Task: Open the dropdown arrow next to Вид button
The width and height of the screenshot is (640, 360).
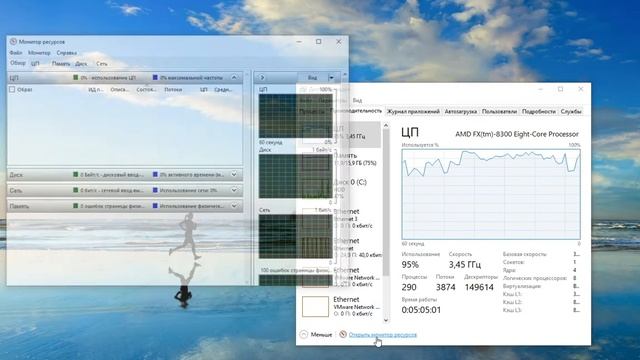Action: pyautogui.click(x=331, y=78)
